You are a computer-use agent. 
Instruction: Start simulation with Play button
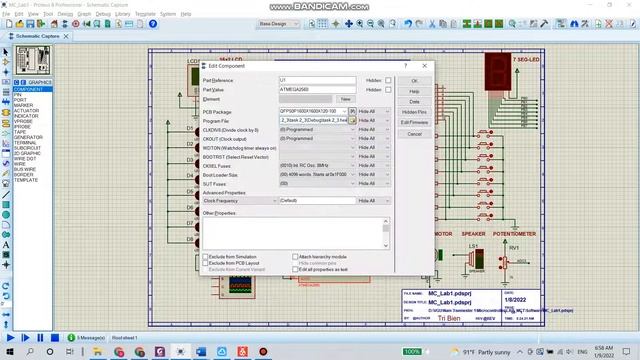click(11, 338)
